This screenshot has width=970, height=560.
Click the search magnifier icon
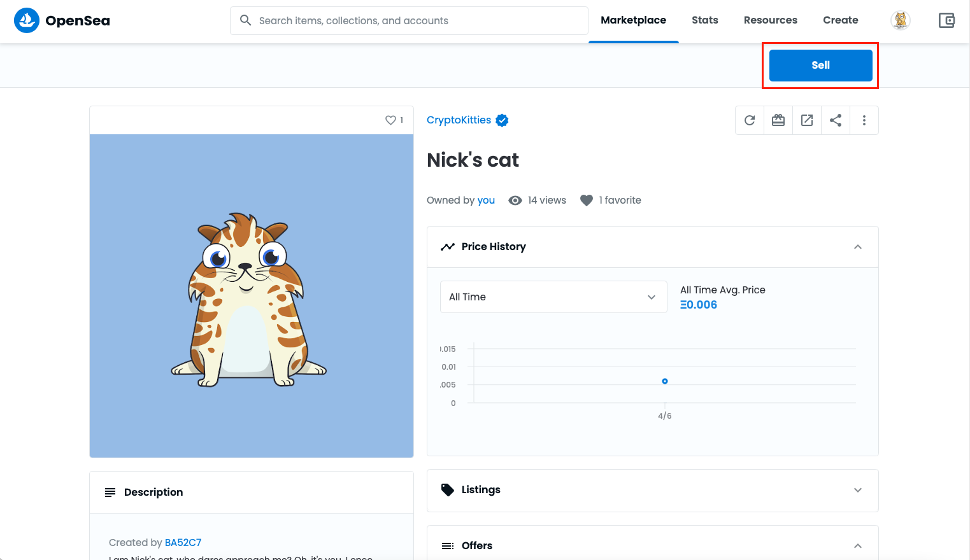(x=245, y=20)
